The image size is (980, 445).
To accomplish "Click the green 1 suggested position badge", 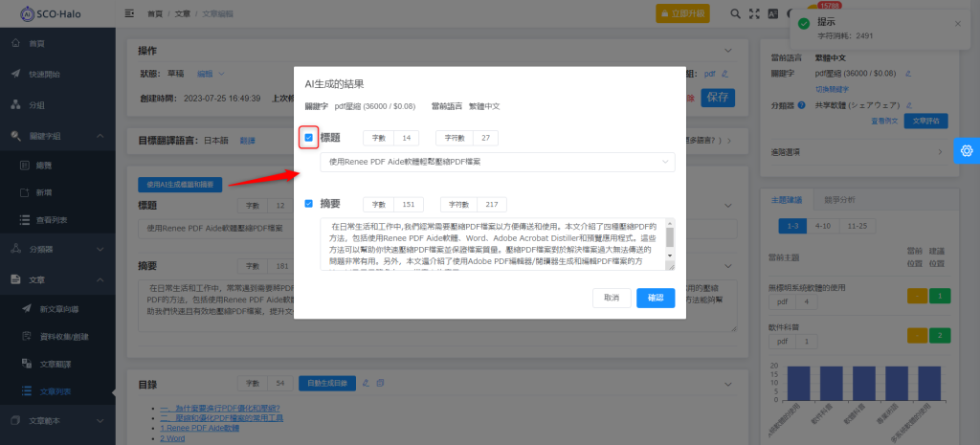I will click(x=940, y=297).
